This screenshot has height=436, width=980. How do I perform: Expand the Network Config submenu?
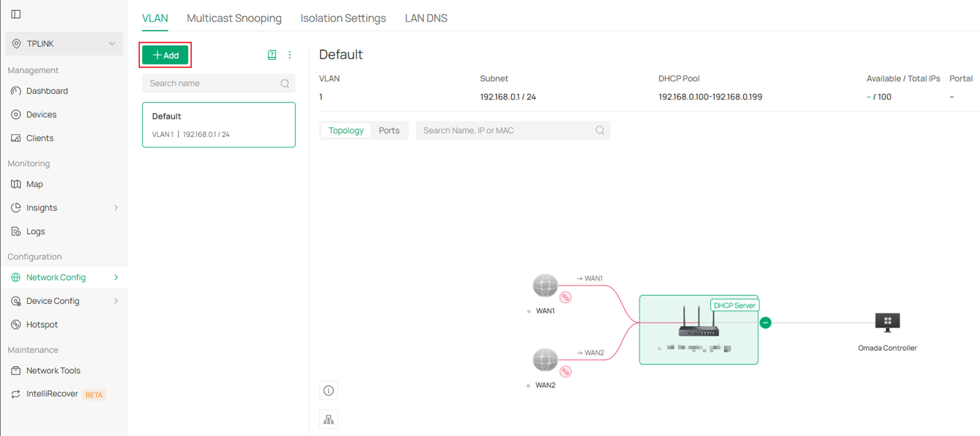click(56, 277)
